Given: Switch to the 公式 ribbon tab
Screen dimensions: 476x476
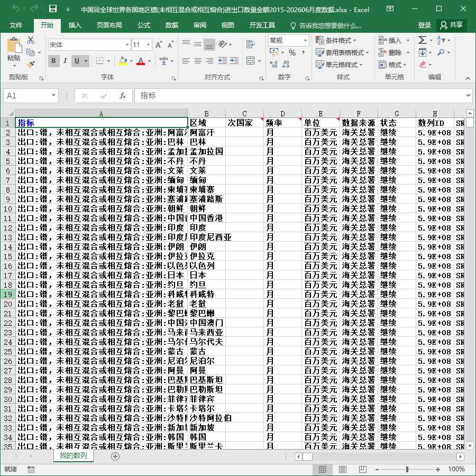Looking at the screenshot, I should pyautogui.click(x=143, y=25).
